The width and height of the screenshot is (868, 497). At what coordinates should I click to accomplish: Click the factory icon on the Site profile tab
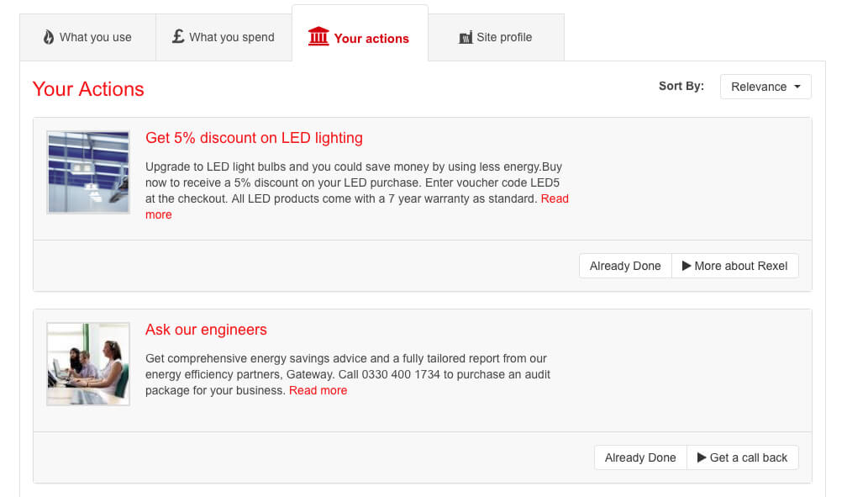pyautogui.click(x=466, y=38)
